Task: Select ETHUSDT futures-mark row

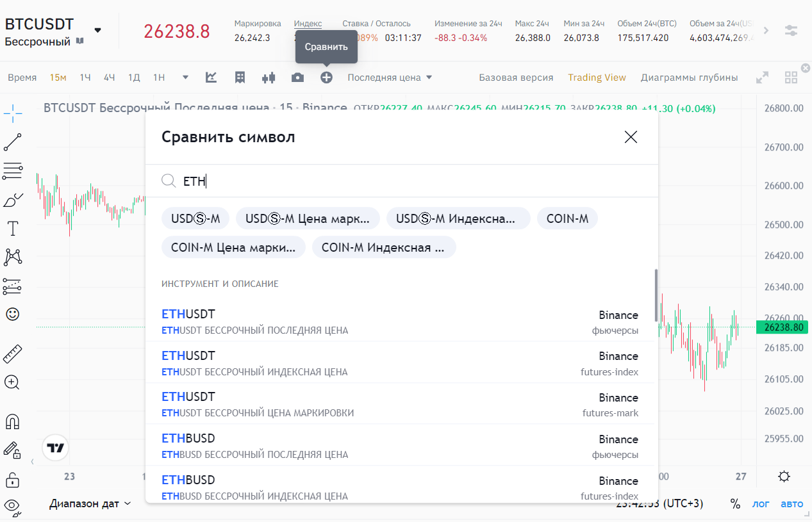Action: coord(400,404)
